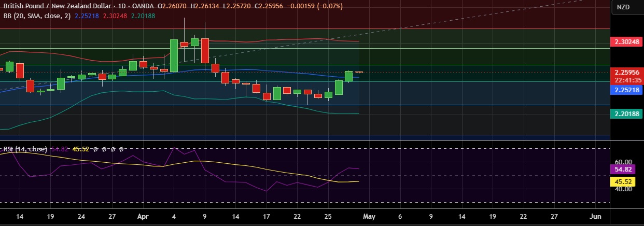Click the 22:41:35 bar countdown timer
The image size is (644, 226).
[x=627, y=80]
